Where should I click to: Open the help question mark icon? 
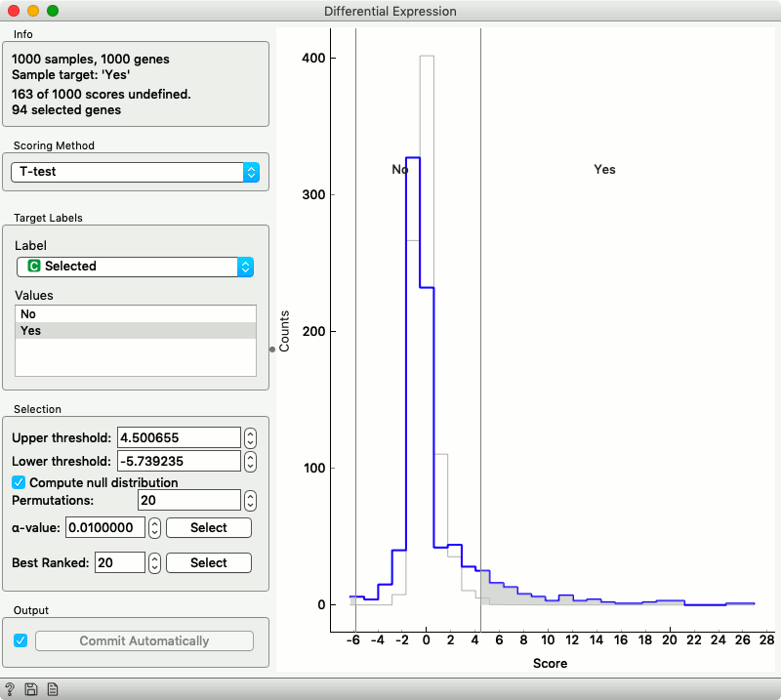coord(10,689)
